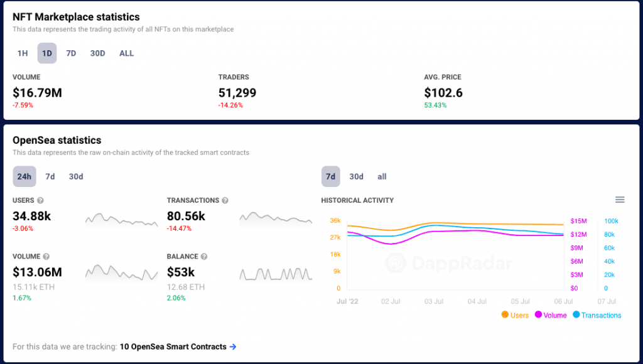The image size is (643, 364).
Task: Toggle the Users series in legend
Action: (x=515, y=315)
